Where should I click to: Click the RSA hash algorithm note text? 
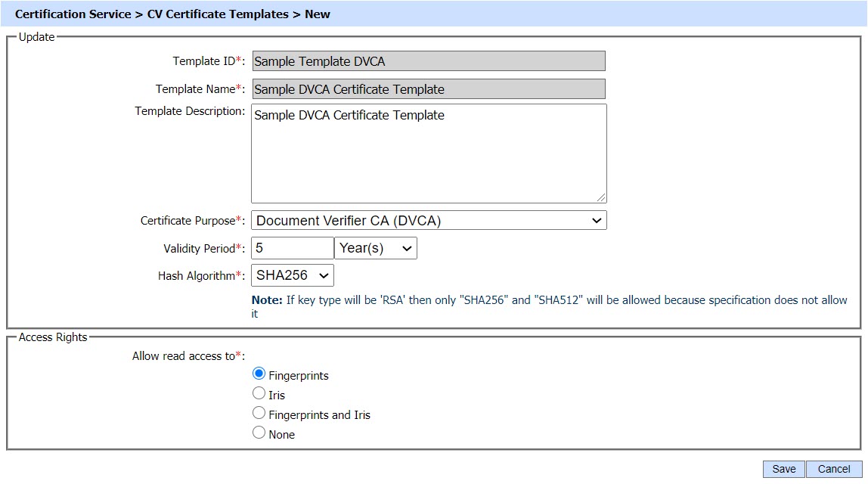(x=549, y=300)
